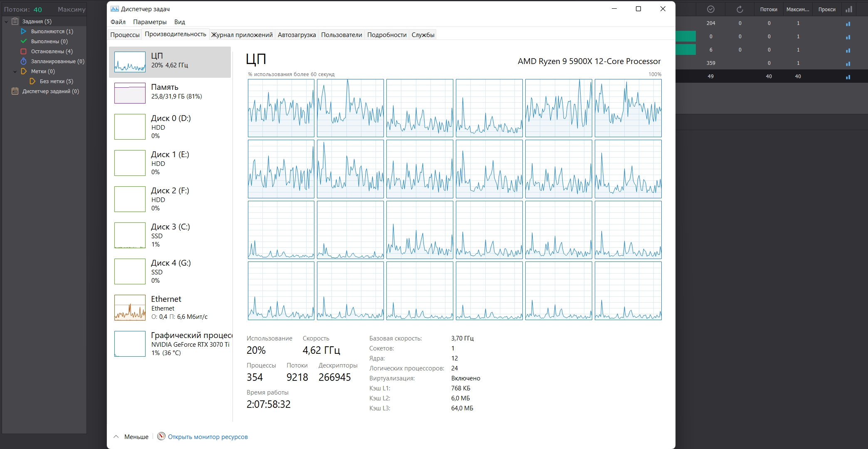Open the Параметры menu
The width and height of the screenshot is (868, 449).
[150, 22]
